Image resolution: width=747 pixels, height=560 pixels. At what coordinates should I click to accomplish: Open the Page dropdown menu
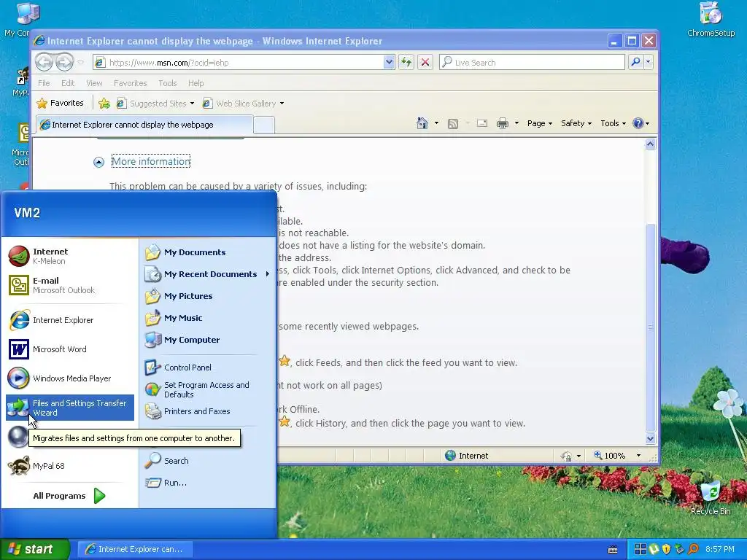pos(539,123)
